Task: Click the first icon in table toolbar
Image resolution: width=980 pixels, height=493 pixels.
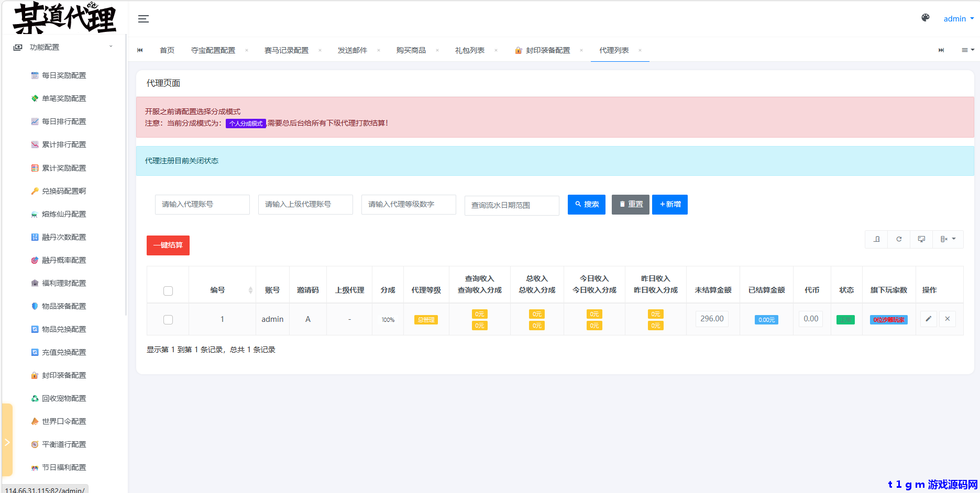Action: click(x=877, y=239)
